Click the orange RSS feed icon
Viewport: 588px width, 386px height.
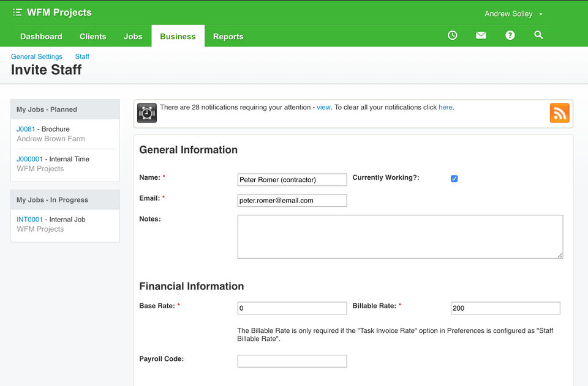tap(559, 113)
